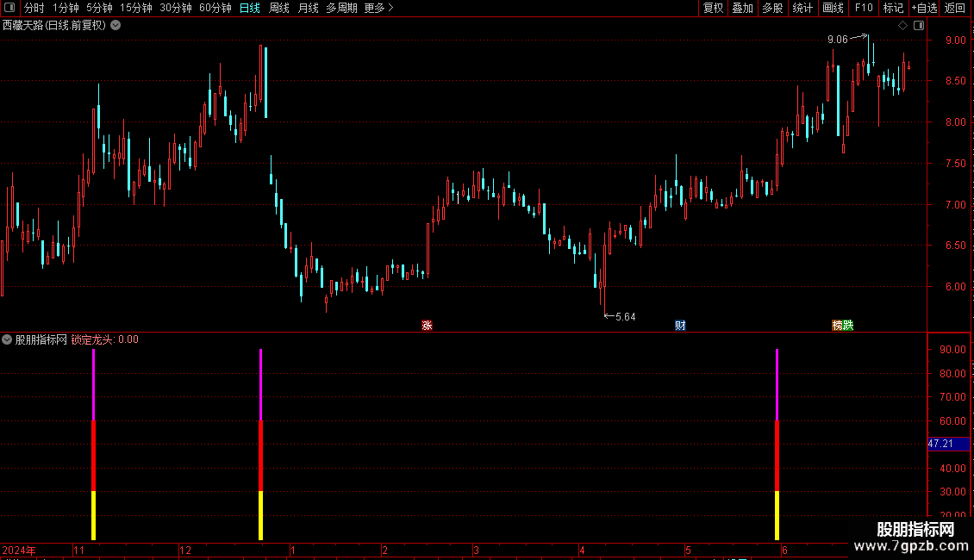The image size is (974, 560).
Task: Click the 2024年 label on time axis
Action: click(x=19, y=551)
